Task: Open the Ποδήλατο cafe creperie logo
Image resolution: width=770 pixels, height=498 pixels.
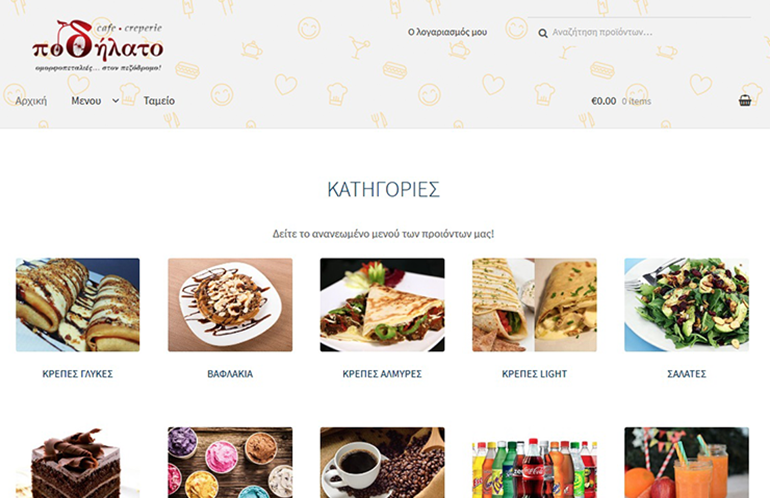Action: coord(98,46)
